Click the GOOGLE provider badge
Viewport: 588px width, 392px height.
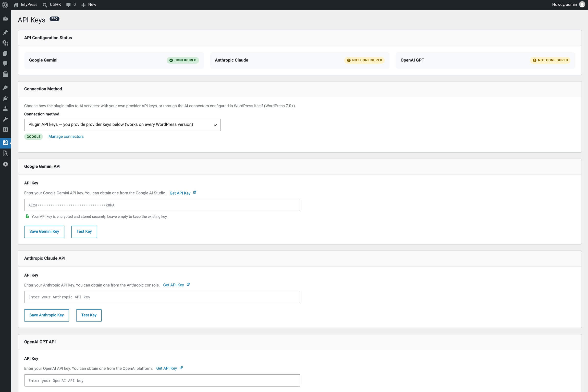[x=34, y=137]
